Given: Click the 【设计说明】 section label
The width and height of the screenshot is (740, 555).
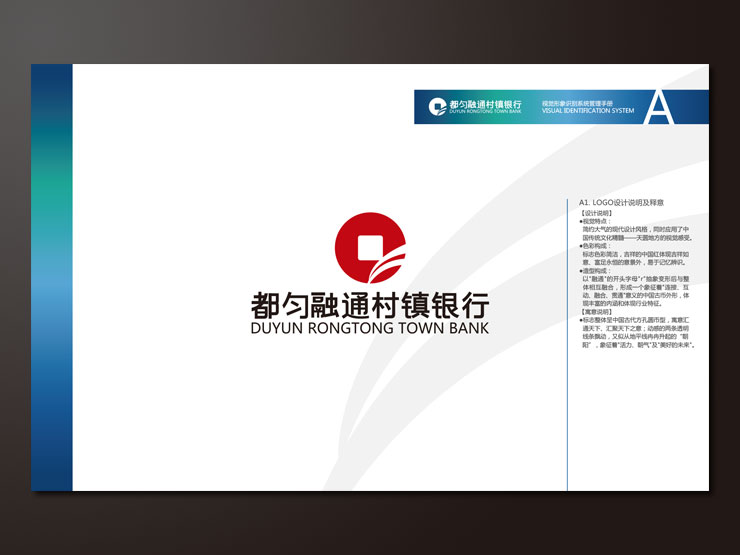Looking at the screenshot, I should point(597,213).
